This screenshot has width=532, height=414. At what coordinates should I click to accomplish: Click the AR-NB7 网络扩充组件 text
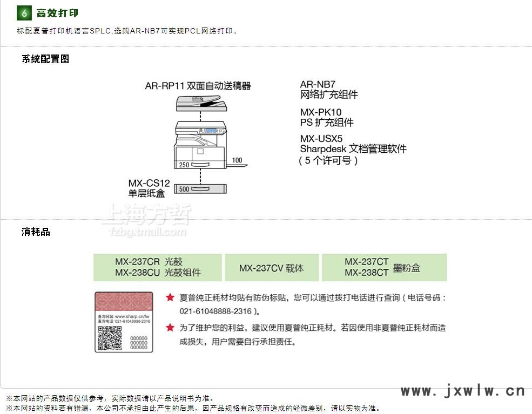click(x=329, y=90)
